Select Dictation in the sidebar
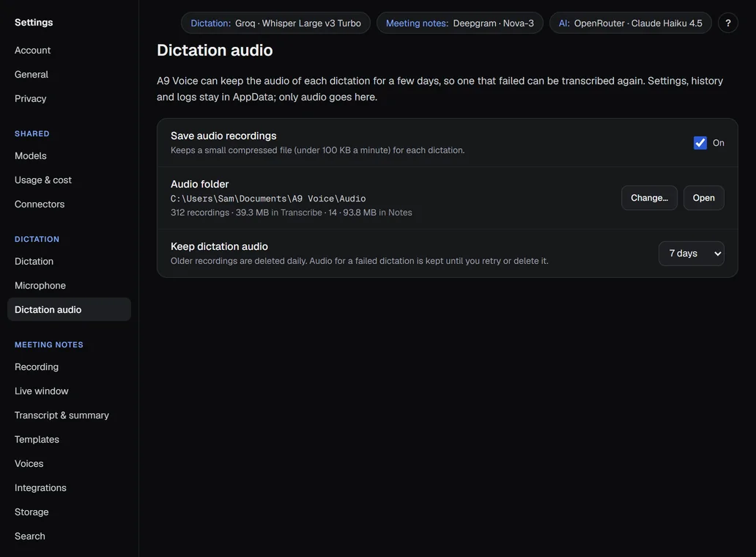The height and width of the screenshot is (557, 756). [69, 262]
